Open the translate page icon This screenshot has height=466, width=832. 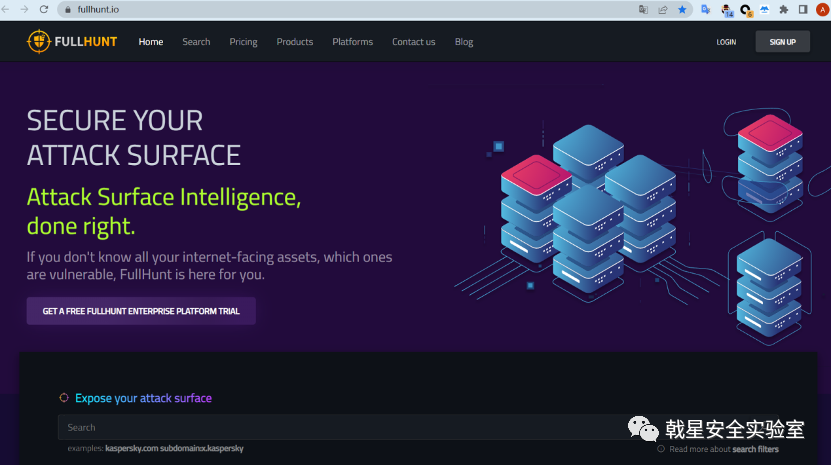pyautogui.click(x=643, y=10)
